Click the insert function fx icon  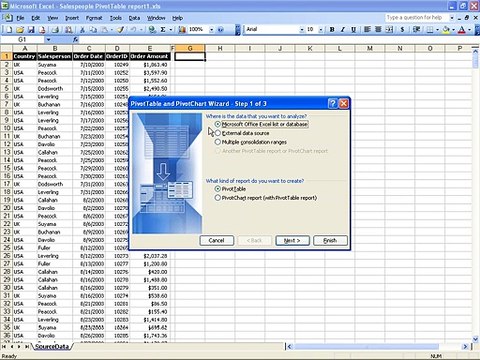(75, 40)
